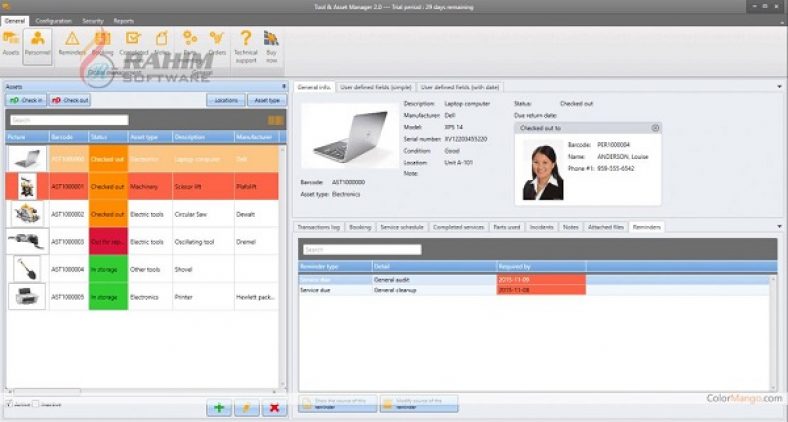
Task: Open the Asset type filter button
Action: tap(267, 100)
